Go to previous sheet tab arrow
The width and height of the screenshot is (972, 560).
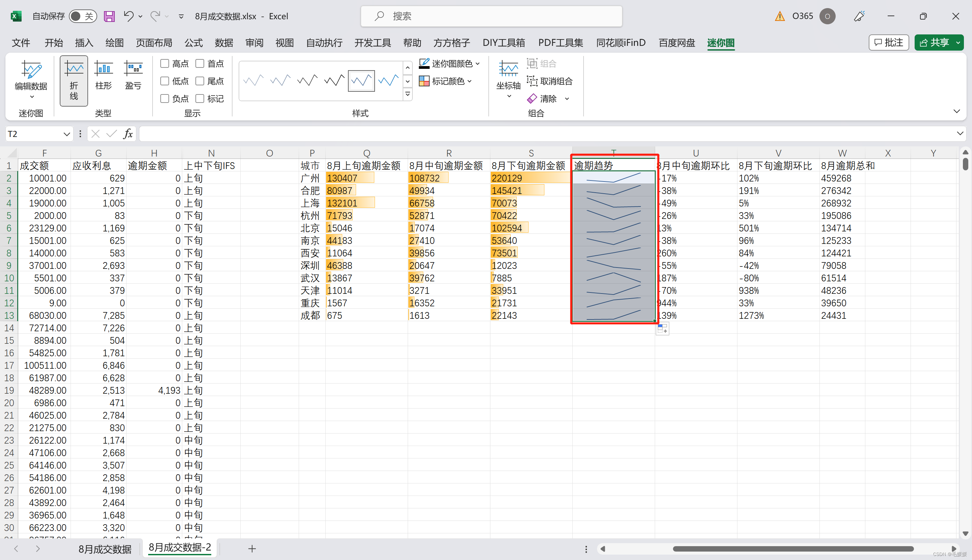16,549
